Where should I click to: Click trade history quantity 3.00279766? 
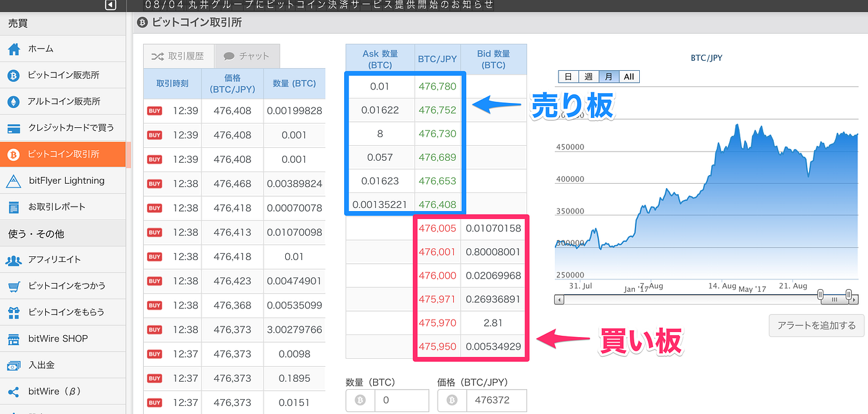[x=294, y=330]
